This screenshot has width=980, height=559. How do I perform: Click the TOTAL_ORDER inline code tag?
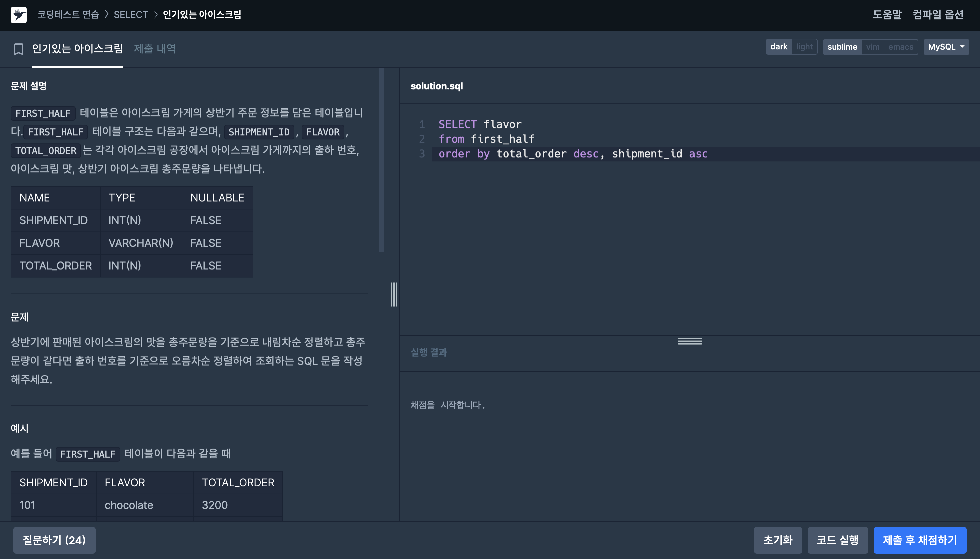point(46,150)
